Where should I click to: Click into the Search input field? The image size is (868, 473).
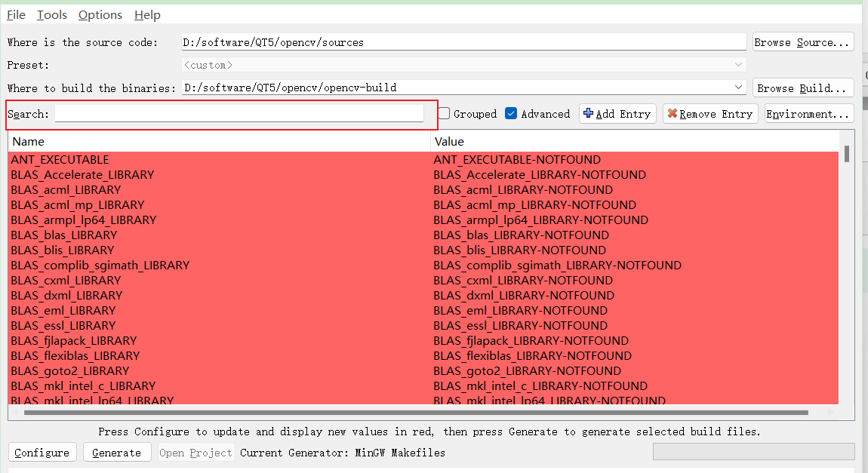(x=239, y=114)
